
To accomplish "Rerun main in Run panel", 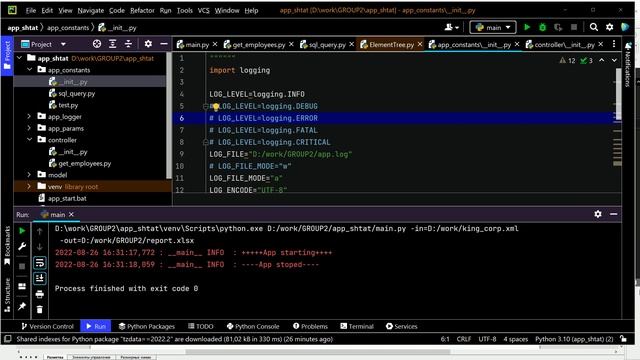I will tap(22, 231).
